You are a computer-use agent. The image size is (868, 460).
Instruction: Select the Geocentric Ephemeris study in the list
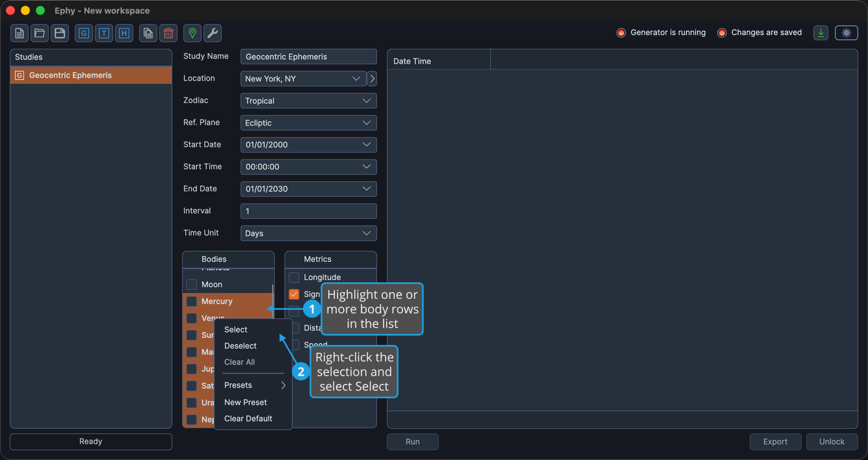91,75
